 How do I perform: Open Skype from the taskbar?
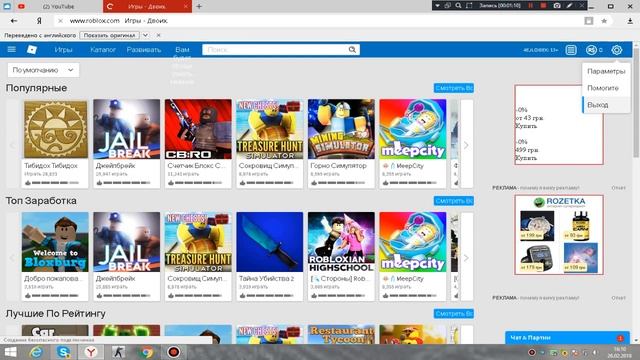63,352
